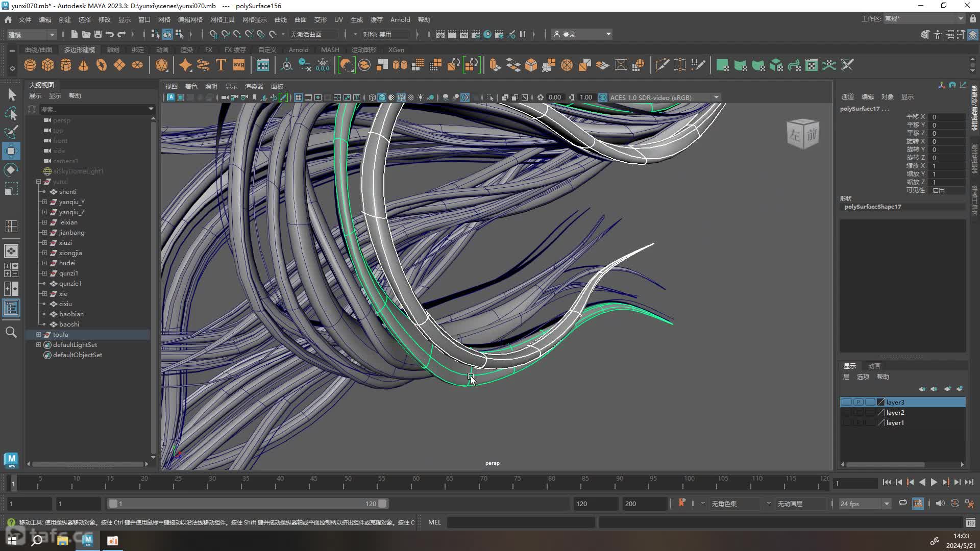The height and width of the screenshot is (551, 980).
Task: Open the 24 fps frame rate dropdown
Action: 865,504
